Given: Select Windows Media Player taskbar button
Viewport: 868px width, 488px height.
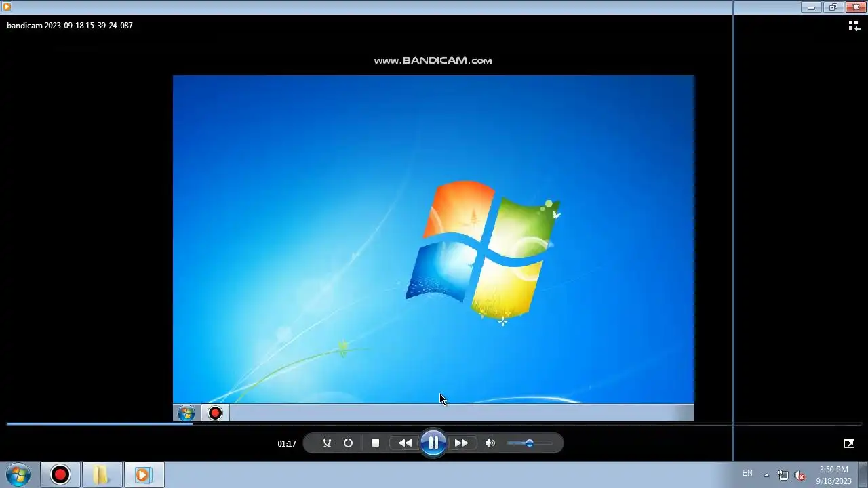Looking at the screenshot, I should pyautogui.click(x=144, y=474).
